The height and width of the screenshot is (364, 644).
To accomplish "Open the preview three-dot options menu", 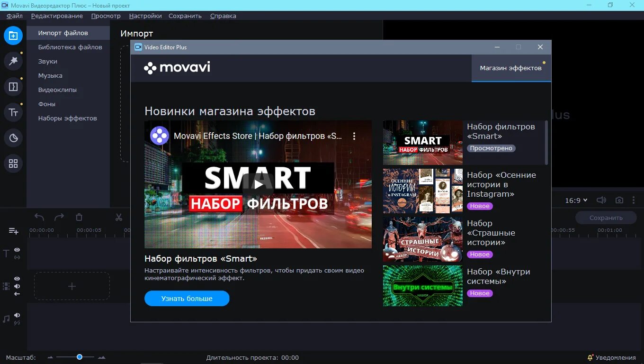I will pos(634,200).
